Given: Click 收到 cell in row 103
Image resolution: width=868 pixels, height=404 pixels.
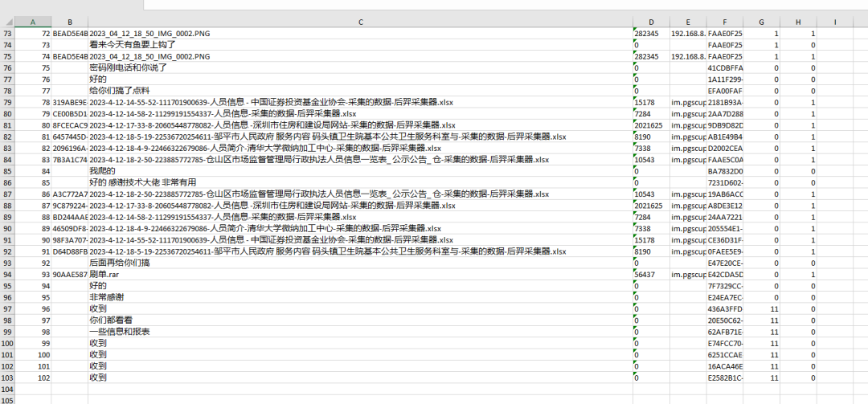Looking at the screenshot, I should pos(360,377).
